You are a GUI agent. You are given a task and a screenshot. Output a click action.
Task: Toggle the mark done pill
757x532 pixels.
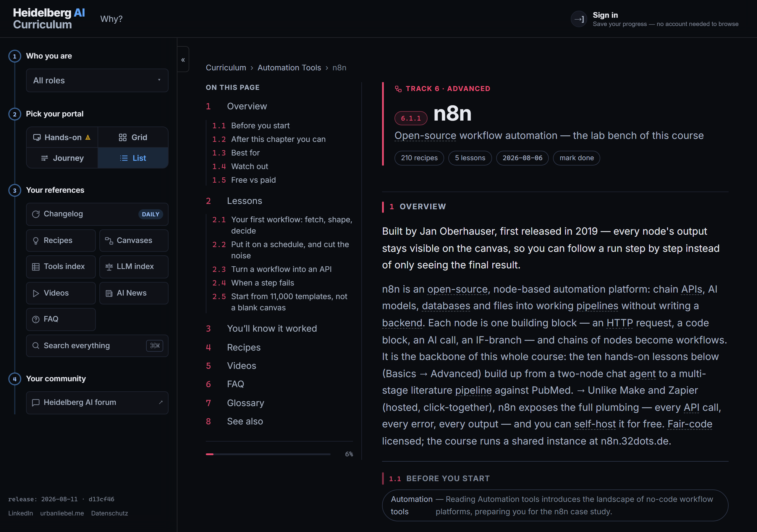(x=576, y=158)
